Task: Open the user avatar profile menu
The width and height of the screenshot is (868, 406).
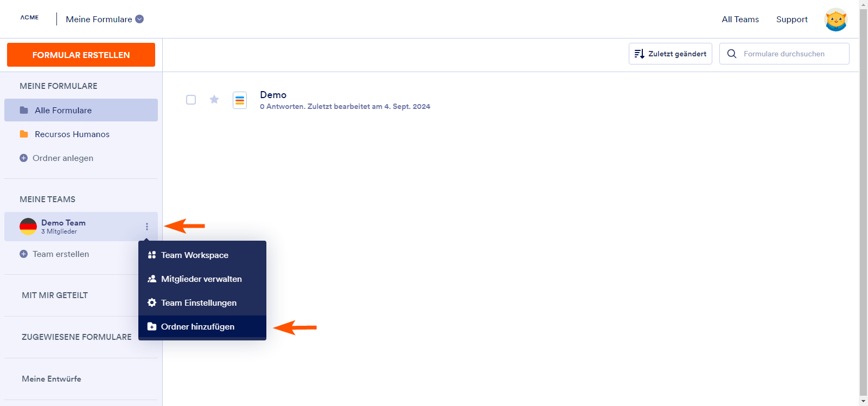Action: pos(835,20)
